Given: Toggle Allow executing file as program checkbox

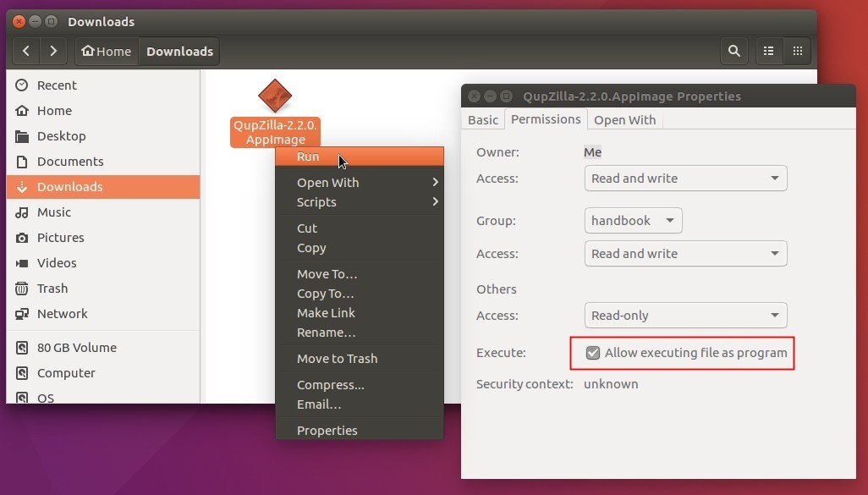Looking at the screenshot, I should pos(593,353).
